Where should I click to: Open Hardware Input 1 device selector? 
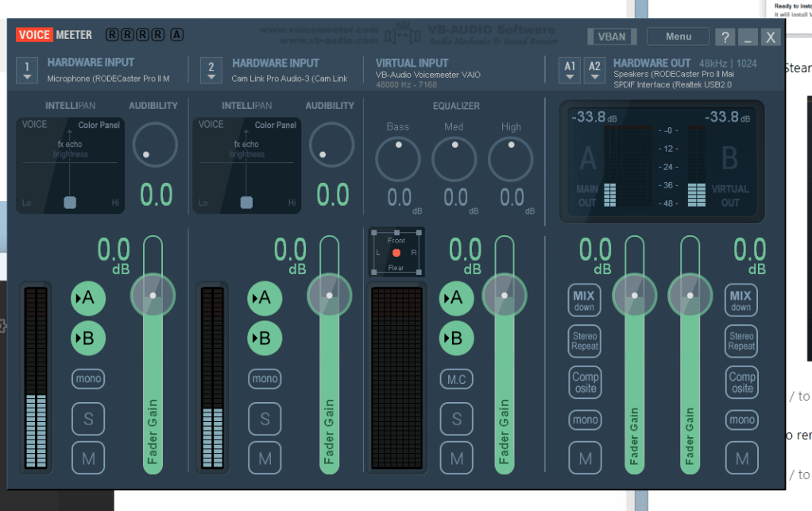coord(27,70)
